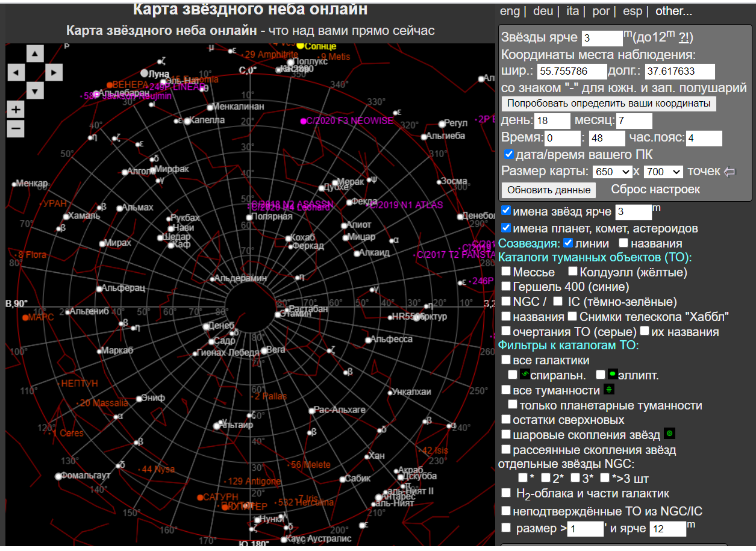
Task: Click the nebula filter icon
Action: [608, 390]
